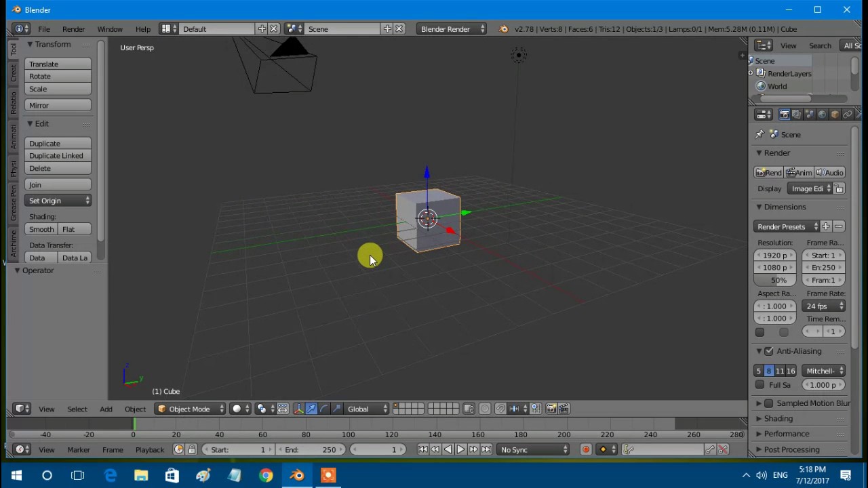The width and height of the screenshot is (868, 488).
Task: Open the 3D viewport Select menu
Action: tap(77, 409)
